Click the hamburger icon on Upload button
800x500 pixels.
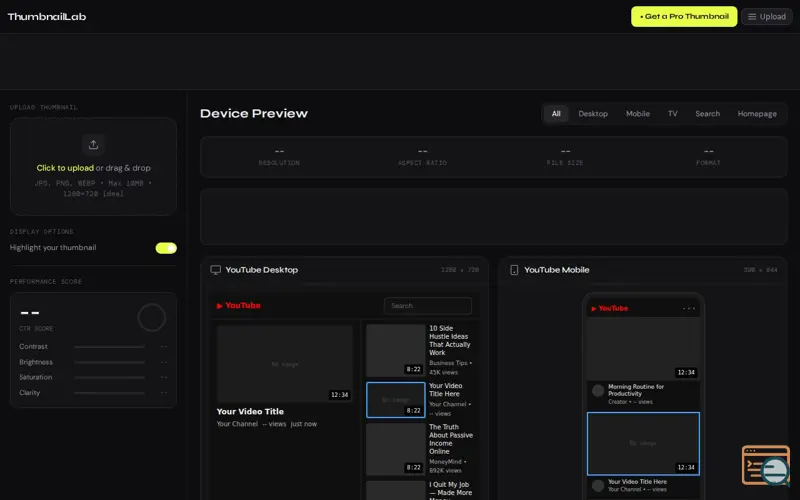[x=752, y=17]
